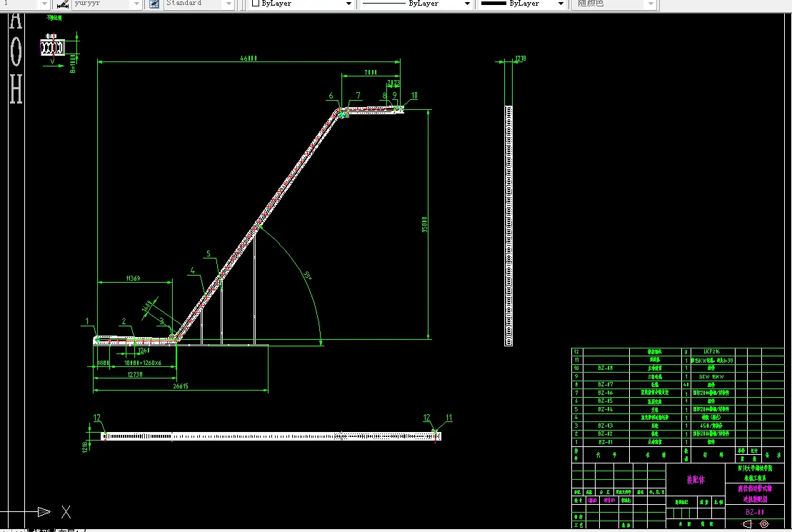The width and height of the screenshot is (792, 532).
Task: Open the ByLayer color control dropdown
Action: click(x=349, y=4)
